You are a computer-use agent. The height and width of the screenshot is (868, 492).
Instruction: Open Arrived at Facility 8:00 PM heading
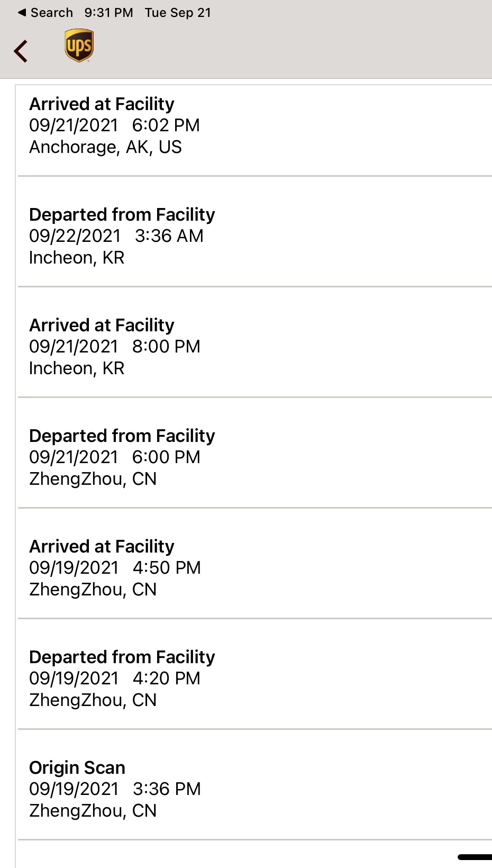(102, 325)
